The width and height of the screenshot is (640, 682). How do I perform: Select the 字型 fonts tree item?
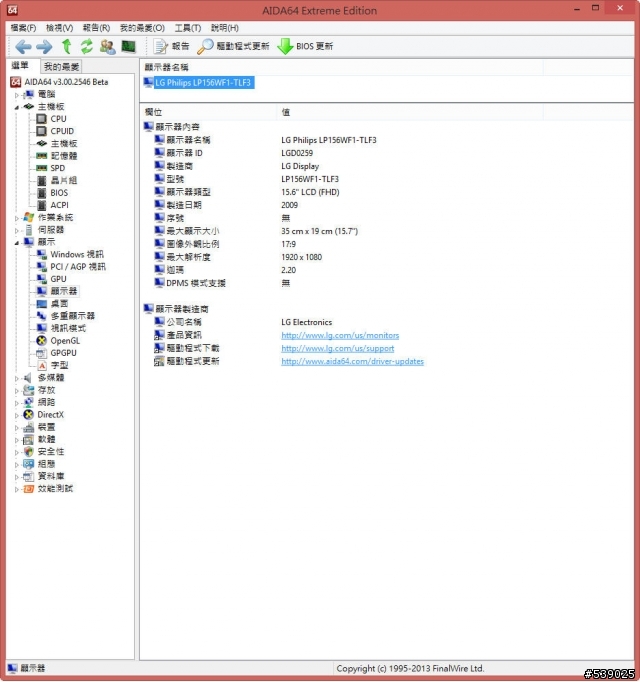click(x=59, y=365)
